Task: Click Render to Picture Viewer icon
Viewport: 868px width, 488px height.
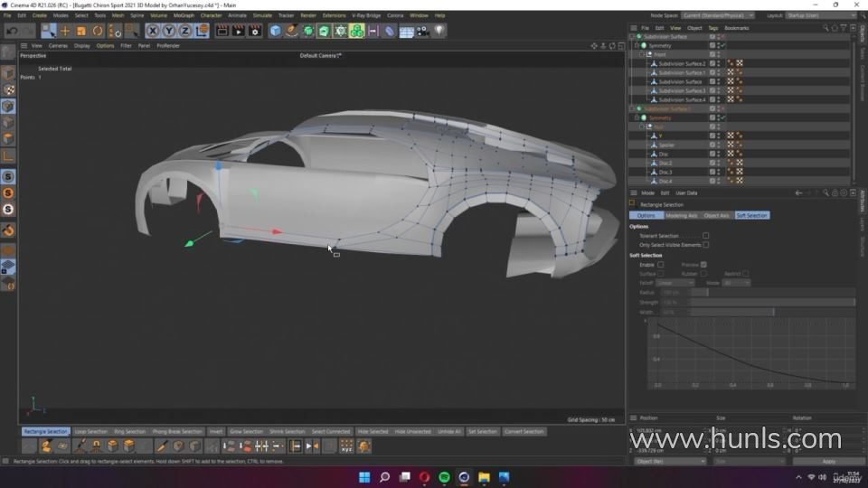Action: [x=238, y=31]
